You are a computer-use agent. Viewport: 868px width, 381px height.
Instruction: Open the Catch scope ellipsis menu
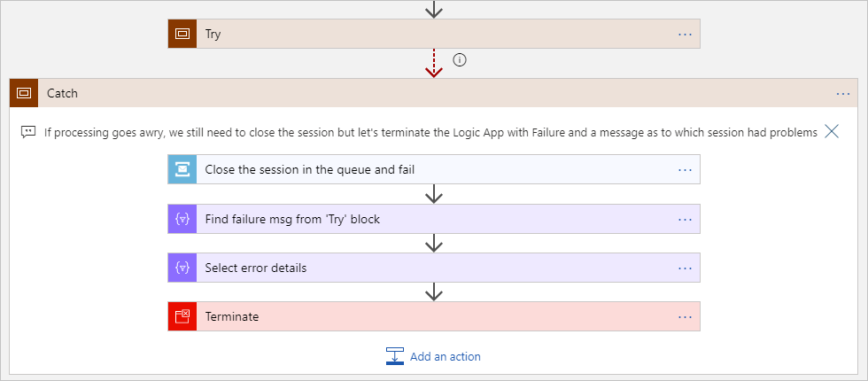click(842, 93)
